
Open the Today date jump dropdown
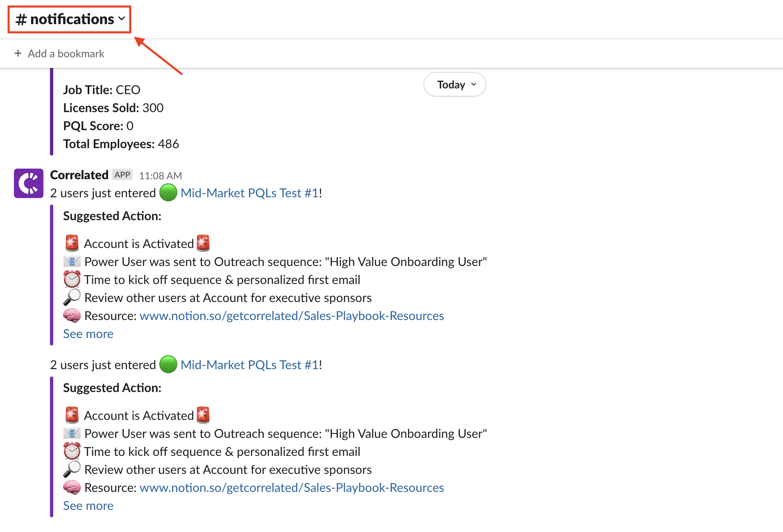tap(455, 85)
